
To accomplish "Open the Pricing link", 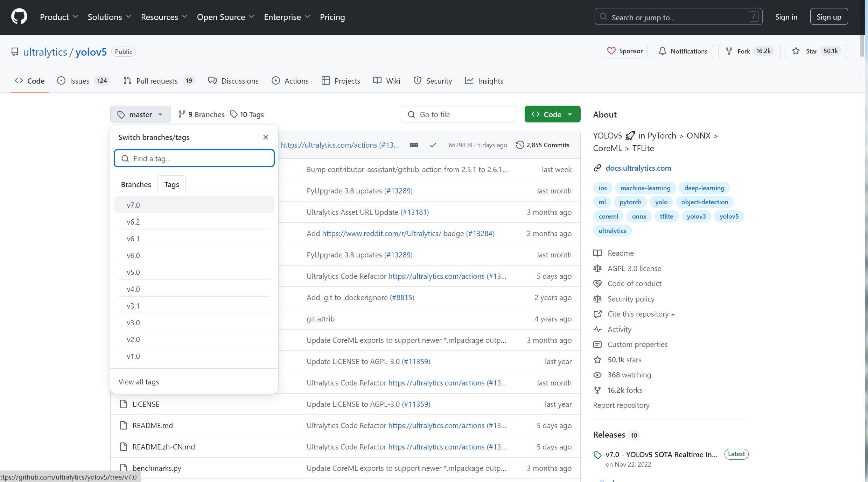I will pyautogui.click(x=332, y=17).
